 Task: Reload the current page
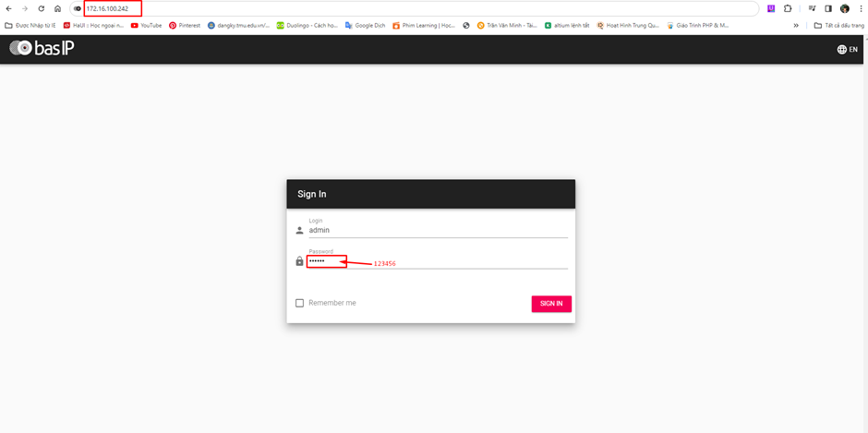pyautogui.click(x=41, y=8)
